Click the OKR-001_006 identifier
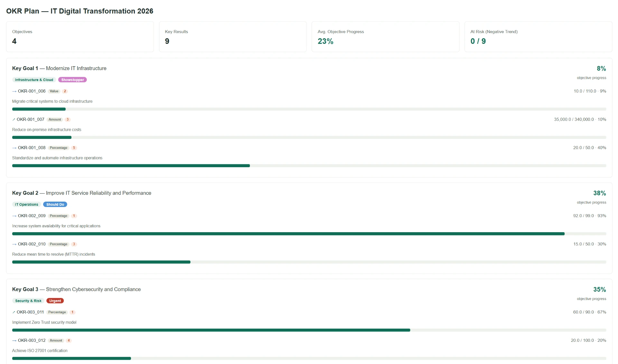This screenshot has width=618, height=364. click(x=32, y=91)
